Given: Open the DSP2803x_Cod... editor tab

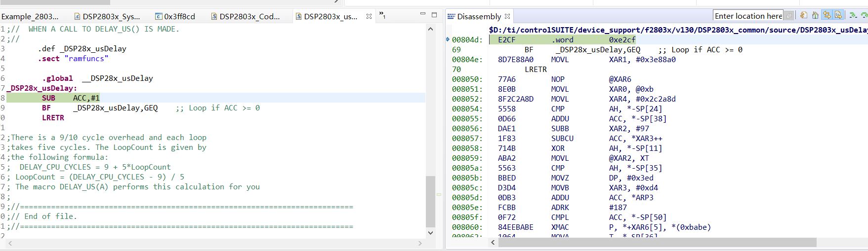Looking at the screenshot, I should click(246, 16).
